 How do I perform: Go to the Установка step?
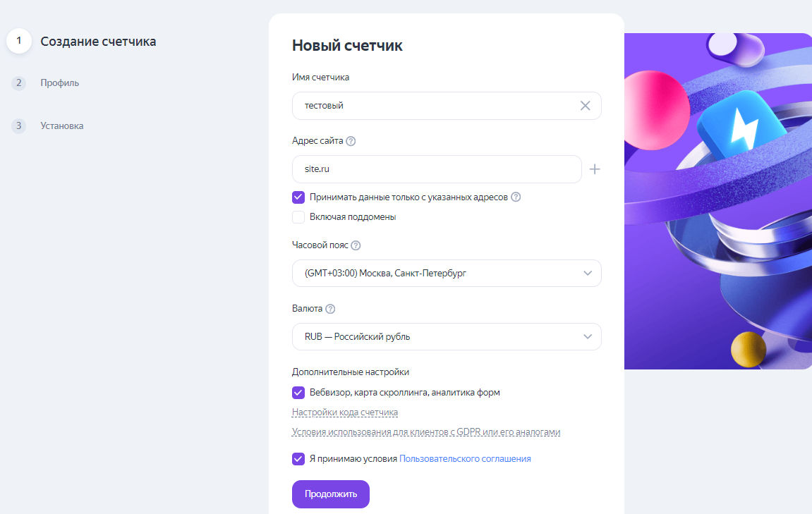62,126
